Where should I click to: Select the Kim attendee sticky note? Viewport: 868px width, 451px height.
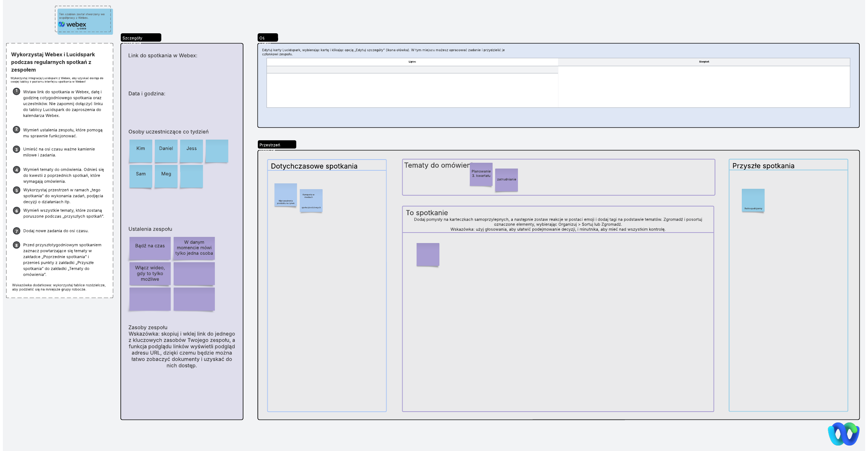(141, 150)
